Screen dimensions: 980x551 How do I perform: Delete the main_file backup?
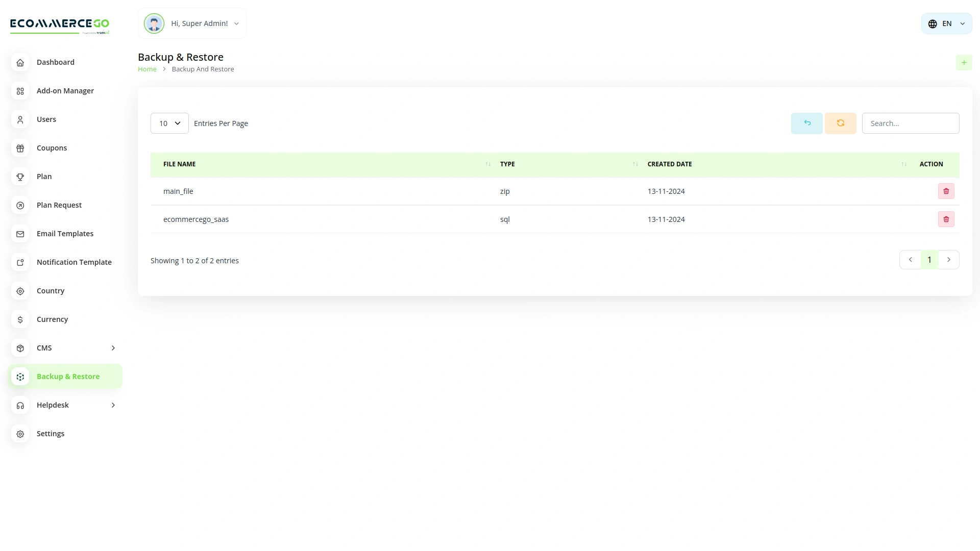[946, 191]
